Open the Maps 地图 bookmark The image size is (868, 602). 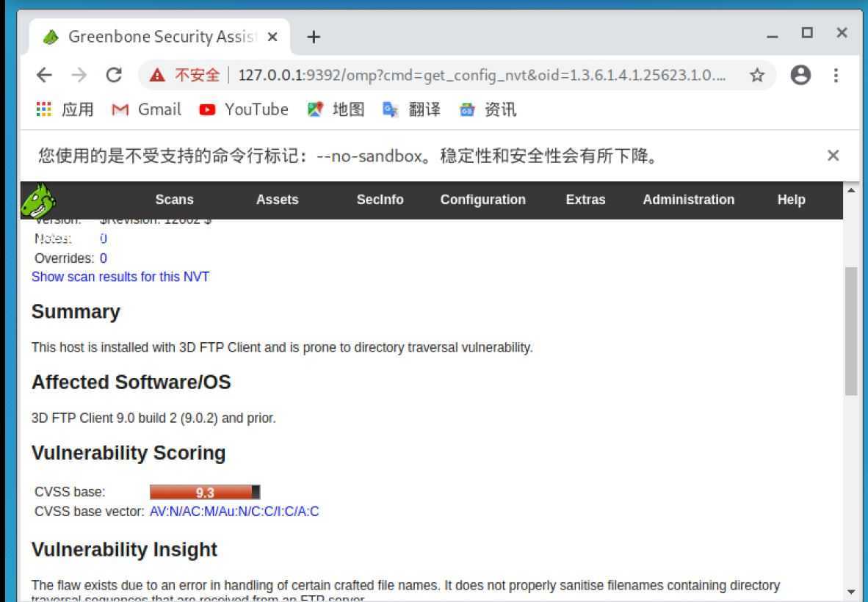[x=336, y=109]
